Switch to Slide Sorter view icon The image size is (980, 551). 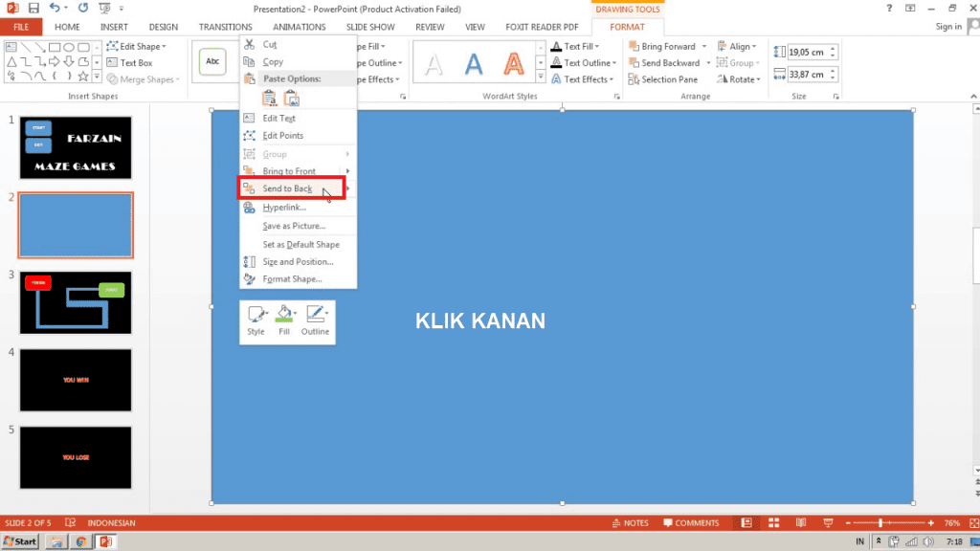(x=773, y=523)
